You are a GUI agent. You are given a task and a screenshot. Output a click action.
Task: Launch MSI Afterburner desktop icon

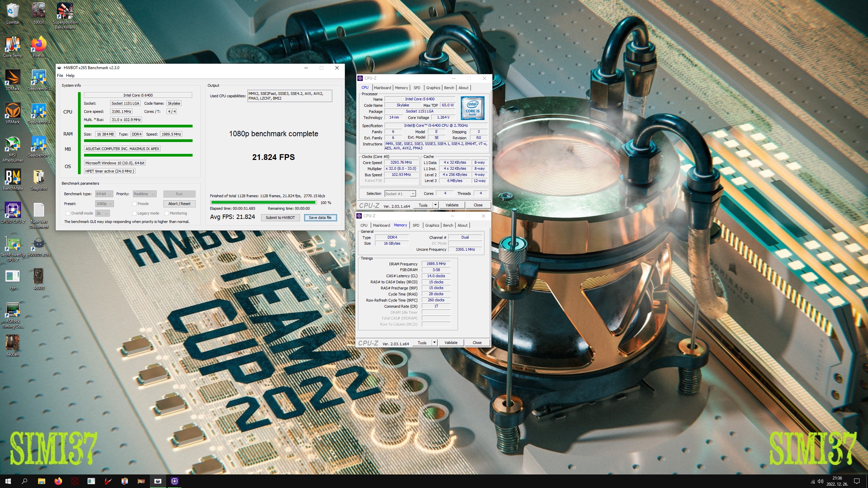coord(13,149)
